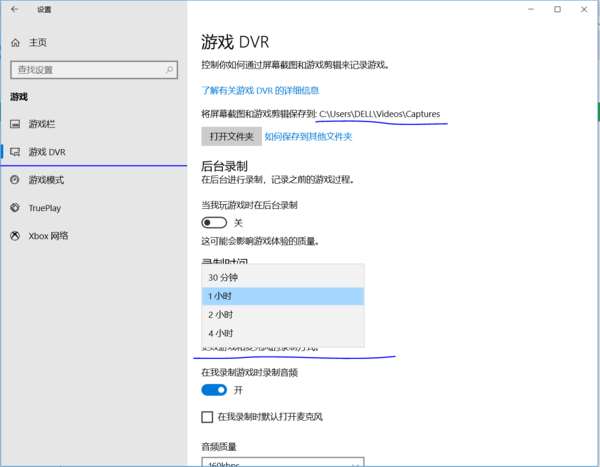Toggle 在我录制游戏时录制音频 switch
Viewport: 600px width, 467px height.
[x=214, y=390]
